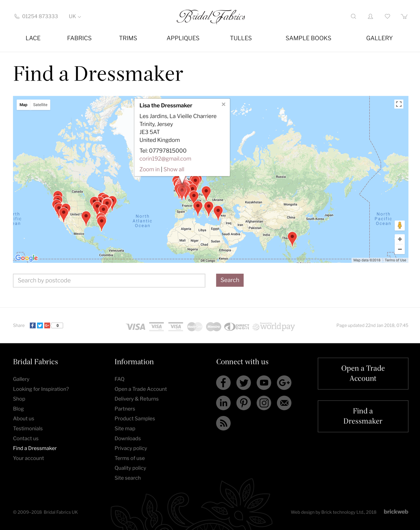420x530 pixels.
Task: Open the LACE menu item
Action: pos(33,38)
